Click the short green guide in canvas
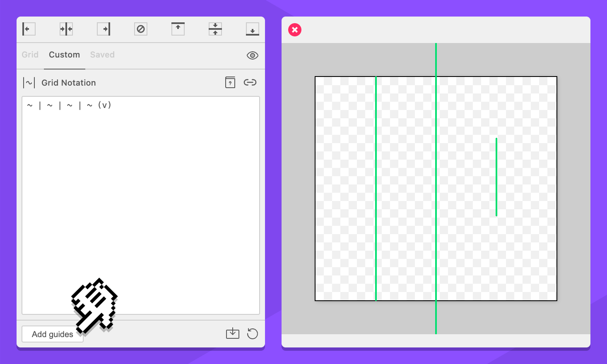The width and height of the screenshot is (607, 364). (496, 177)
